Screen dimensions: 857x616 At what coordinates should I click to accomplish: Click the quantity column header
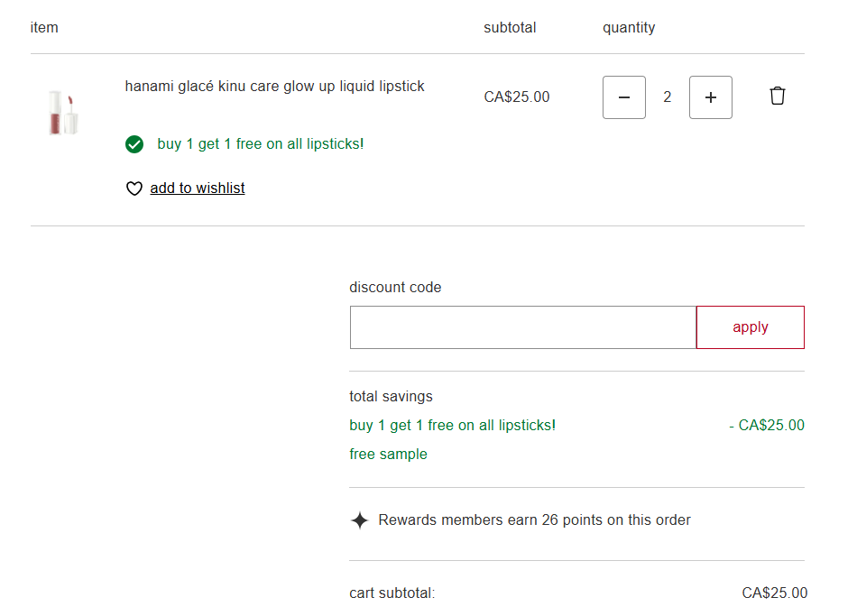click(629, 28)
